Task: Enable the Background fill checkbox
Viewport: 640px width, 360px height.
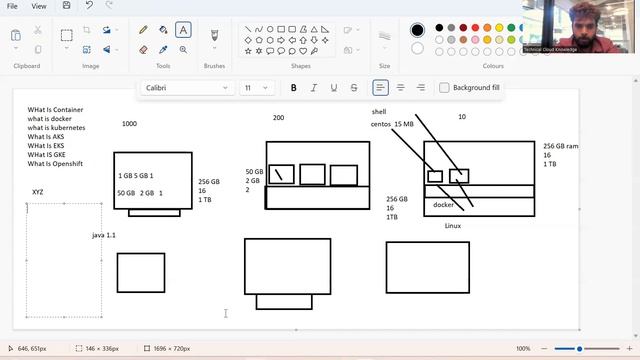Action: [x=444, y=88]
